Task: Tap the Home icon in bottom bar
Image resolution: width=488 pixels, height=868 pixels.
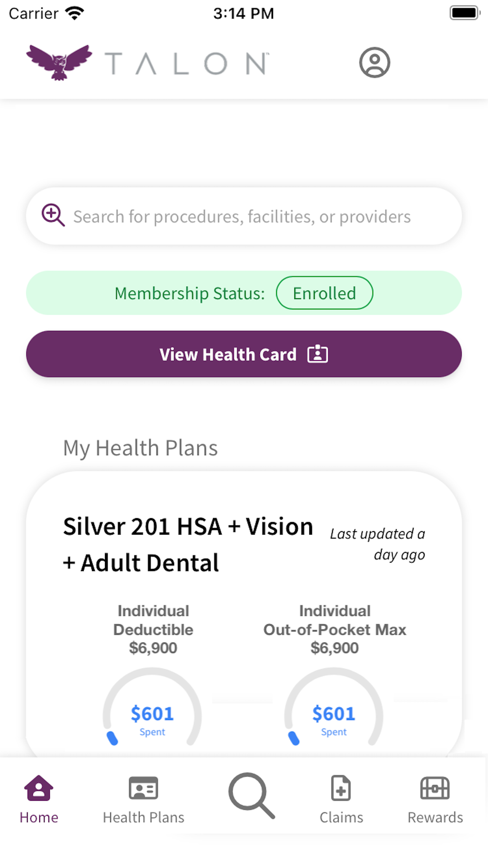Action: (39, 788)
